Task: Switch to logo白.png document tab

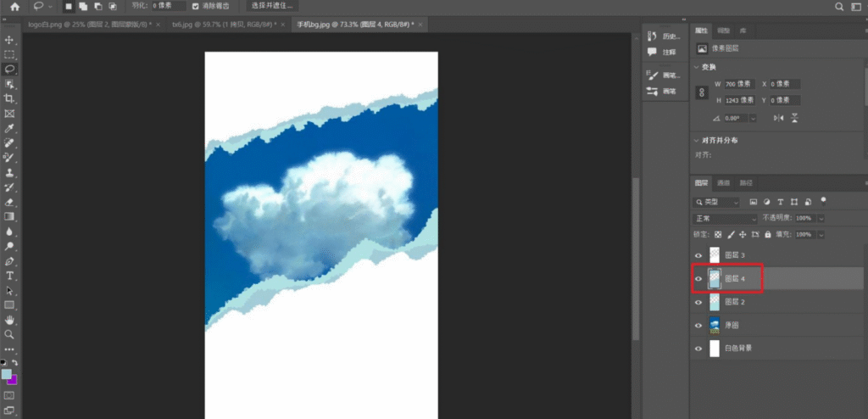Action: coord(90,25)
